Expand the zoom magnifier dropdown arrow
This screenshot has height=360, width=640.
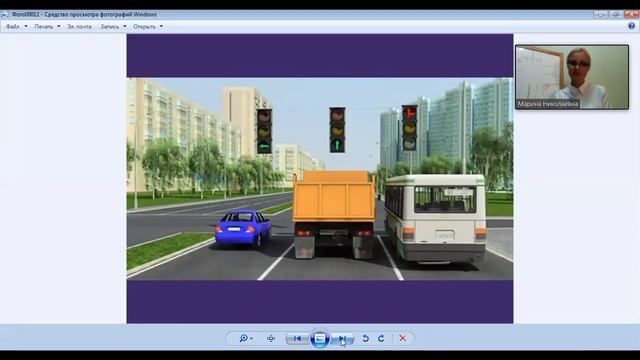tap(251, 338)
